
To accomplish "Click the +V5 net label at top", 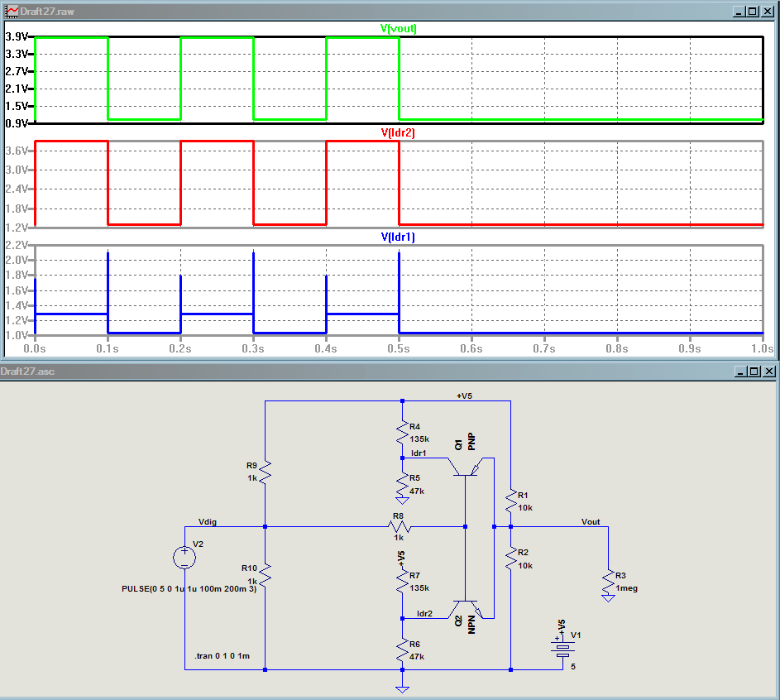I will tap(464, 396).
